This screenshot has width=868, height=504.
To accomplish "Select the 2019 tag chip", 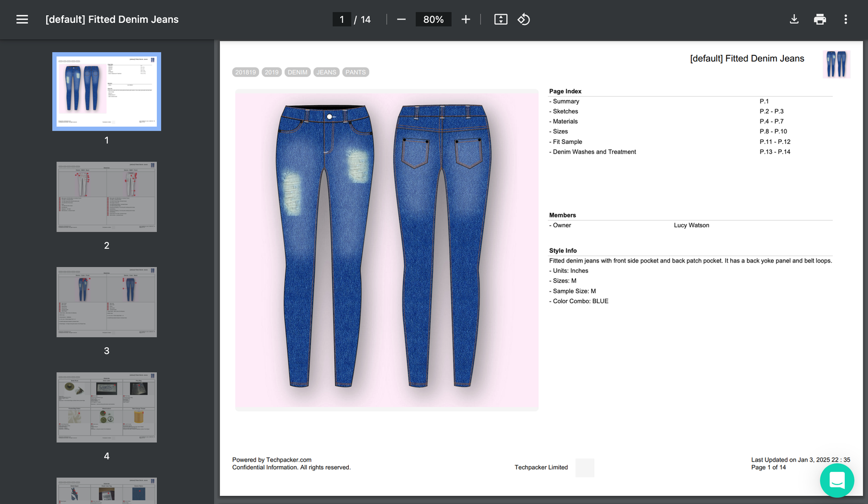I will pos(271,72).
